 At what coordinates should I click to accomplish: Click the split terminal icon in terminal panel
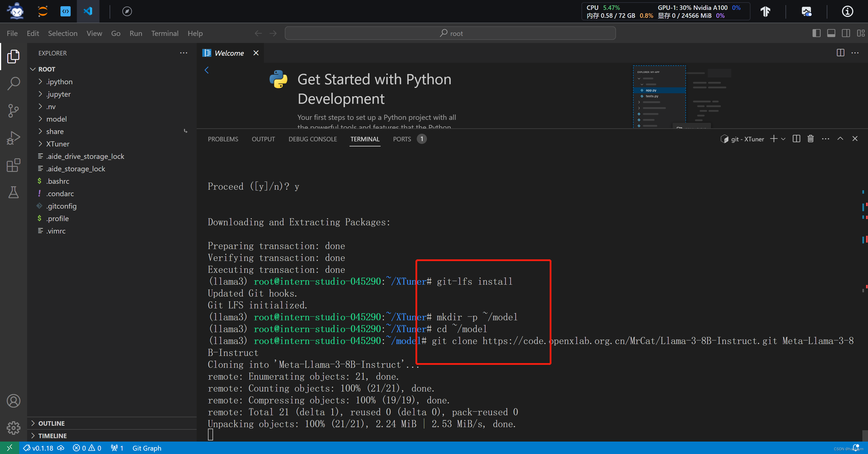(x=796, y=139)
